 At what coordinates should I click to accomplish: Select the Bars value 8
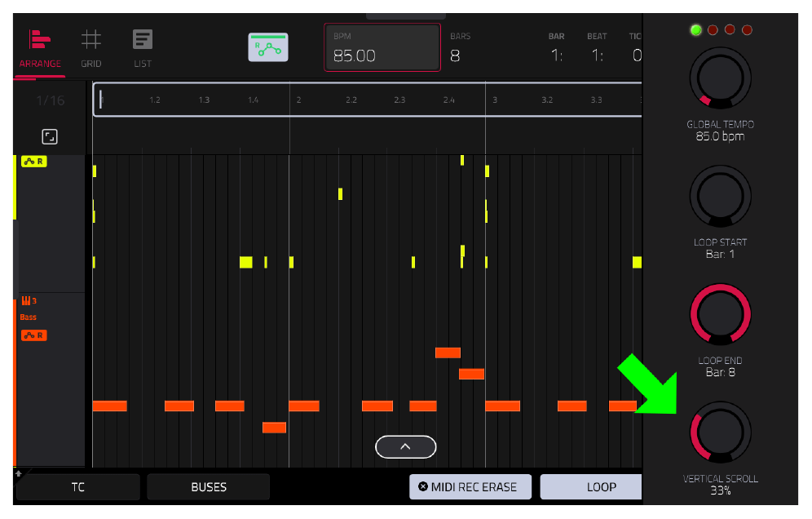(x=455, y=55)
